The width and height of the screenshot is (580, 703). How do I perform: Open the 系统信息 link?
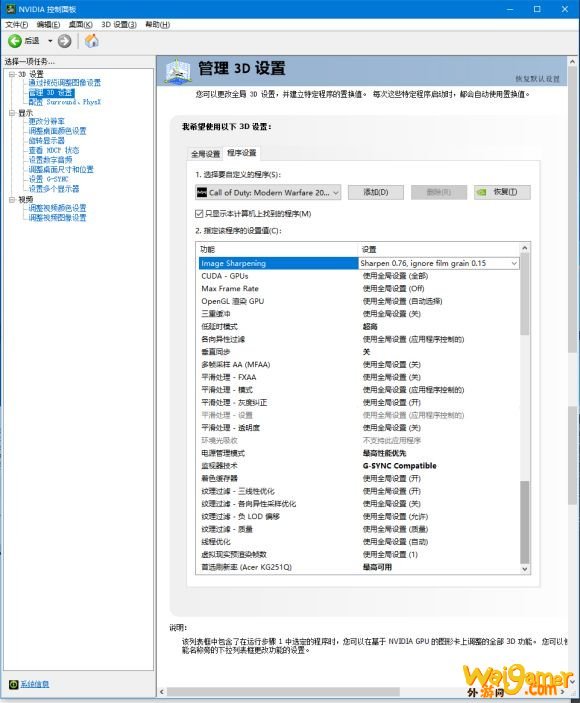click(35, 684)
